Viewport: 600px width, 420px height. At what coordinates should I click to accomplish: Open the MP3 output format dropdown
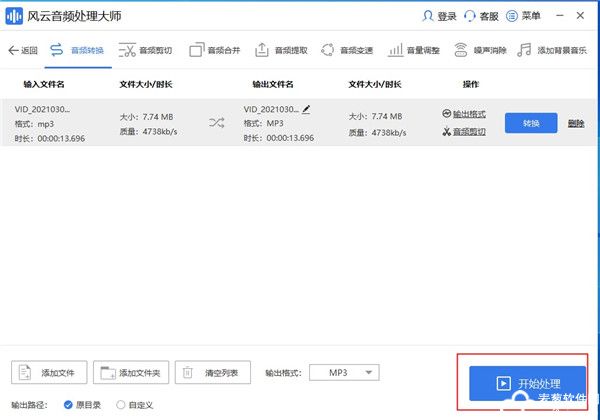[344, 373]
